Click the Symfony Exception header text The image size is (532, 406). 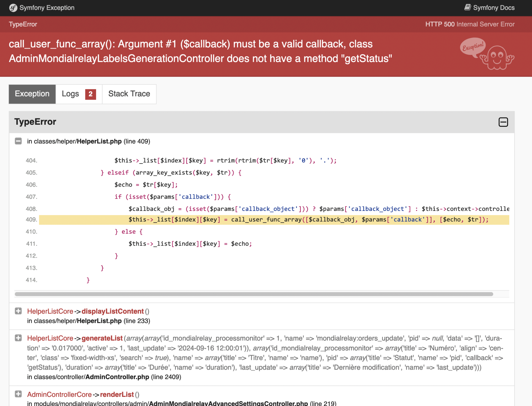pyautogui.click(x=47, y=8)
